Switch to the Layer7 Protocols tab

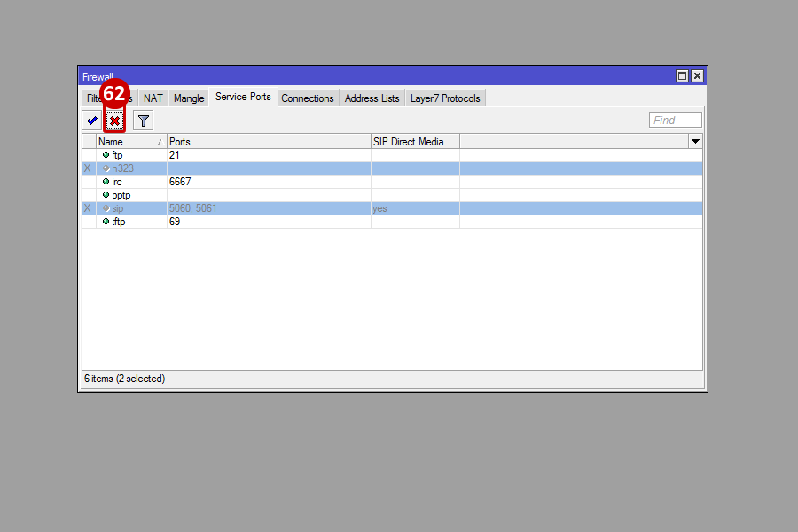[445, 98]
